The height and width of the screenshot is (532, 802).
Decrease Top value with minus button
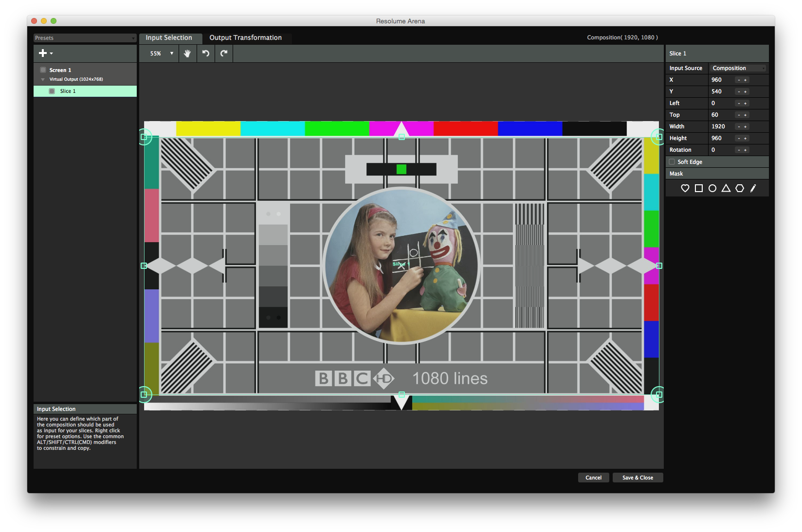click(x=739, y=115)
